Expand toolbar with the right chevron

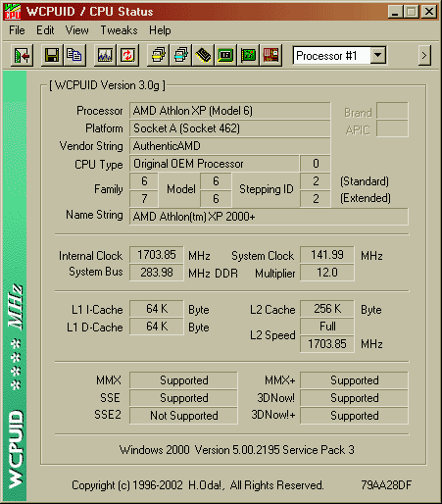pyautogui.click(x=424, y=56)
